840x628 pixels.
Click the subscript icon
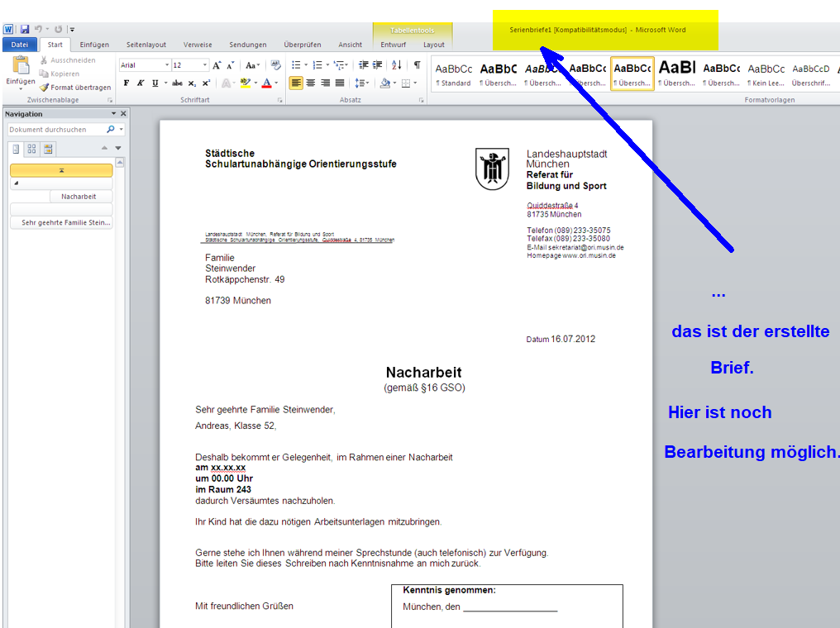pos(192,83)
